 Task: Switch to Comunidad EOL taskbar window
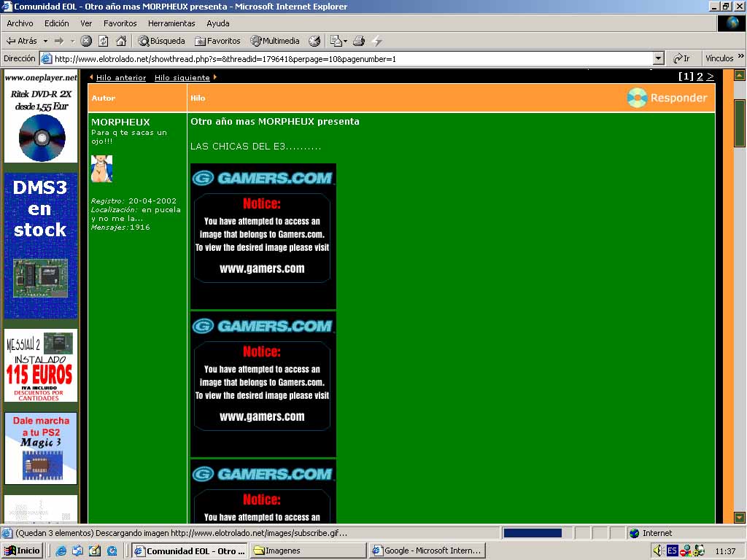(190, 551)
